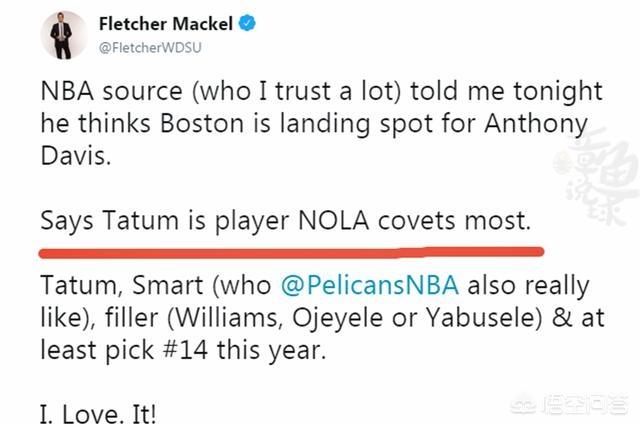Screen dimensions: 640x426
Task: Click the name "Ojeyele" in the tweet
Action: coord(338,318)
